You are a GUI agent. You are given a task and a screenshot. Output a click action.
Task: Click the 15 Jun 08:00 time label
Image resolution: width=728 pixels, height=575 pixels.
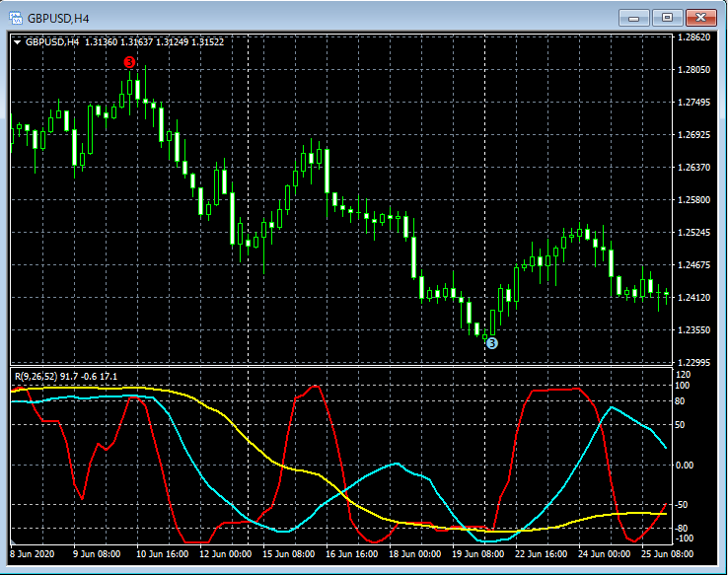[x=289, y=554]
